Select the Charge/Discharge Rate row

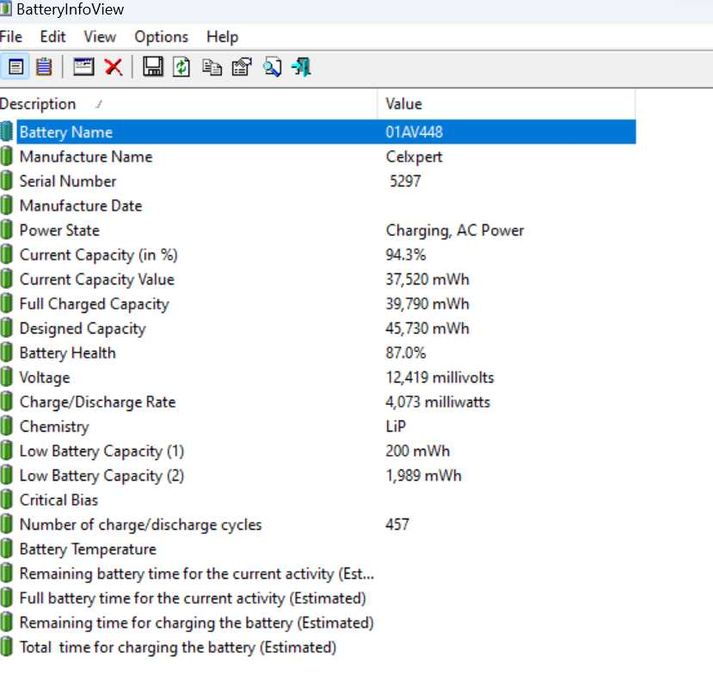coord(318,402)
